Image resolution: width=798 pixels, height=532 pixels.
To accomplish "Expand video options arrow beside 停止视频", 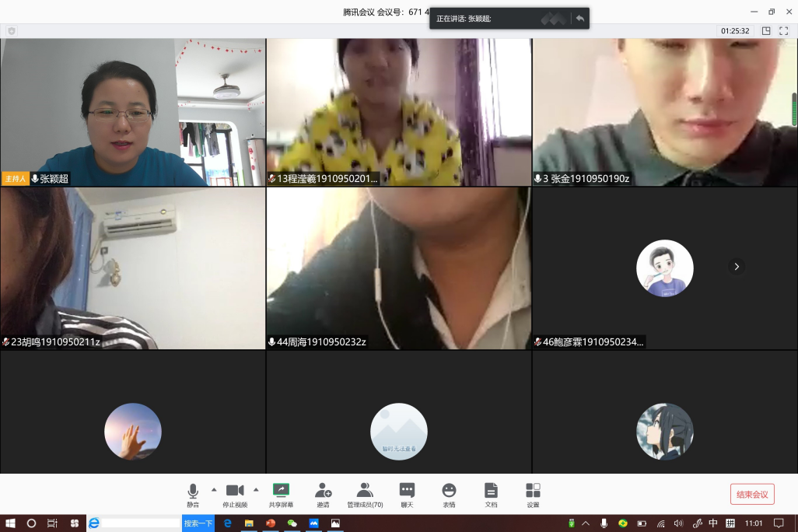I will (x=256, y=490).
